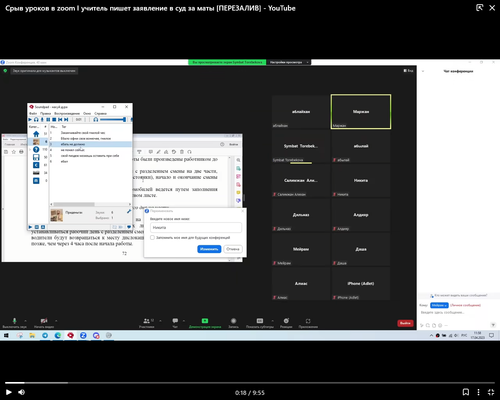Open the view options dropdown on the sharing bar
Screen dimensions: 500x400
pyautogui.click(x=289, y=62)
